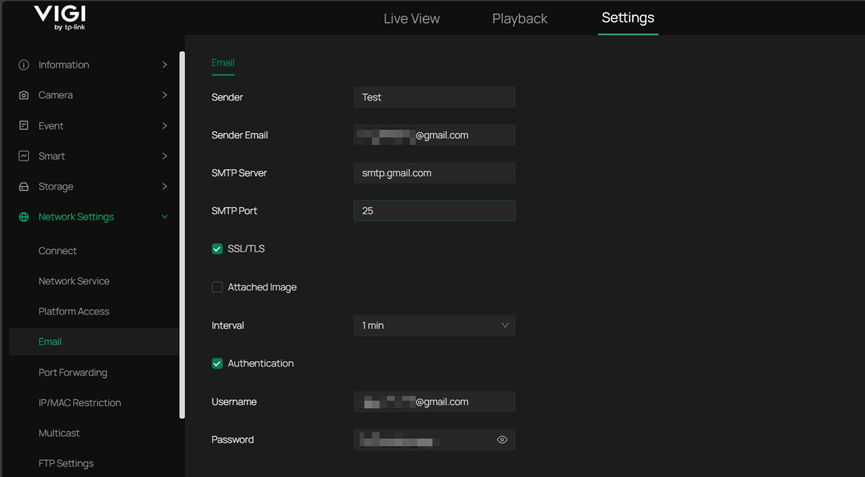Enable the Attached Image checkbox
865x477 pixels.
pyautogui.click(x=217, y=287)
